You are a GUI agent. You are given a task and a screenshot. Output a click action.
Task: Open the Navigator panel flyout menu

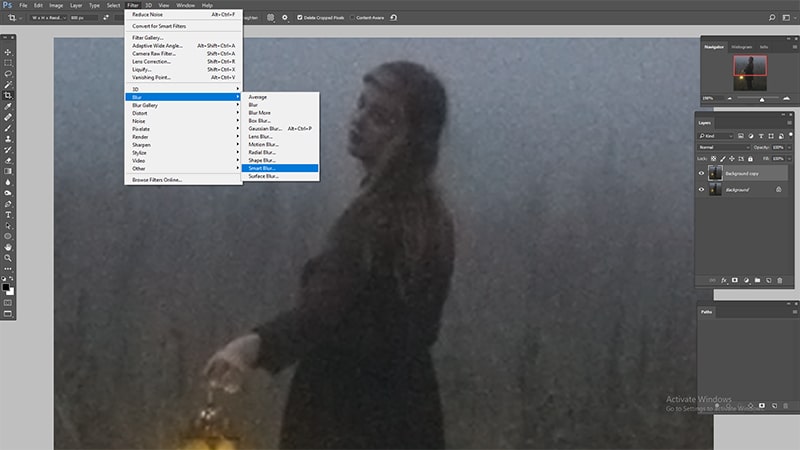pos(794,46)
